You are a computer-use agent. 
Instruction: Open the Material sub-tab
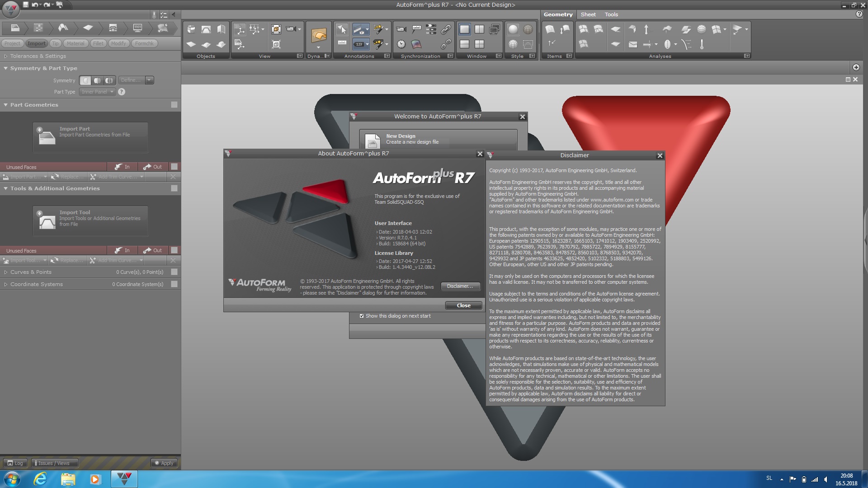(x=75, y=43)
